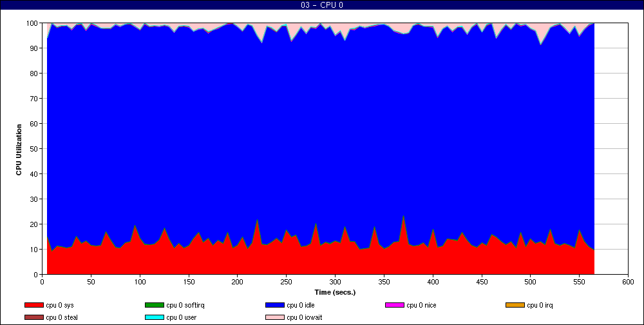
Task: Click the chart title '03 - CPU 0'
Action: pyautogui.click(x=322, y=5)
